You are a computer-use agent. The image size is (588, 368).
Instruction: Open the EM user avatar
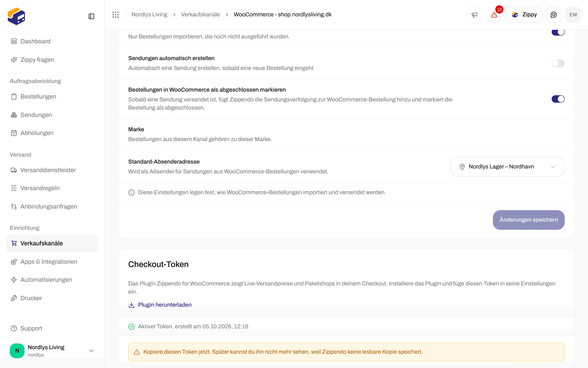tap(573, 15)
